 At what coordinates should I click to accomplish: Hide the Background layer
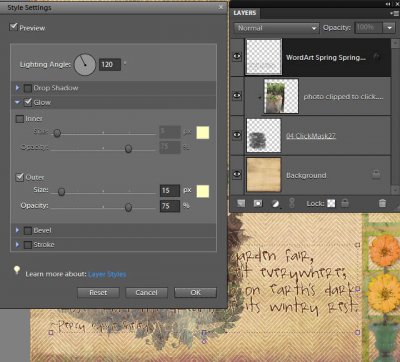pyautogui.click(x=237, y=174)
